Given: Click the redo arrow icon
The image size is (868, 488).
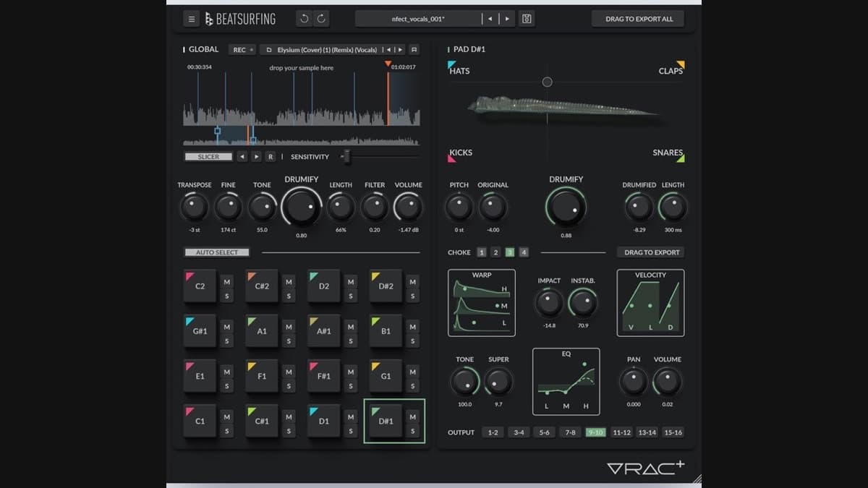Looking at the screenshot, I should 322,19.
